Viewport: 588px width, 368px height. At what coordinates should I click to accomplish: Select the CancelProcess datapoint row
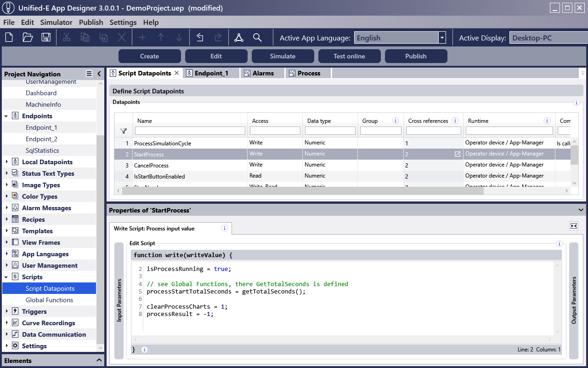tap(342, 165)
